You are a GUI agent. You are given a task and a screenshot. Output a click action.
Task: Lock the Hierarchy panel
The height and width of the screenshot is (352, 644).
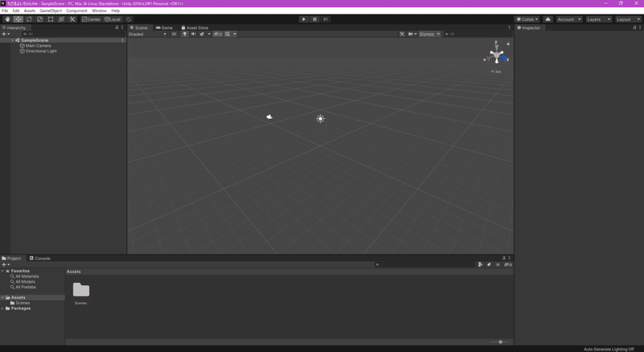pos(117,27)
